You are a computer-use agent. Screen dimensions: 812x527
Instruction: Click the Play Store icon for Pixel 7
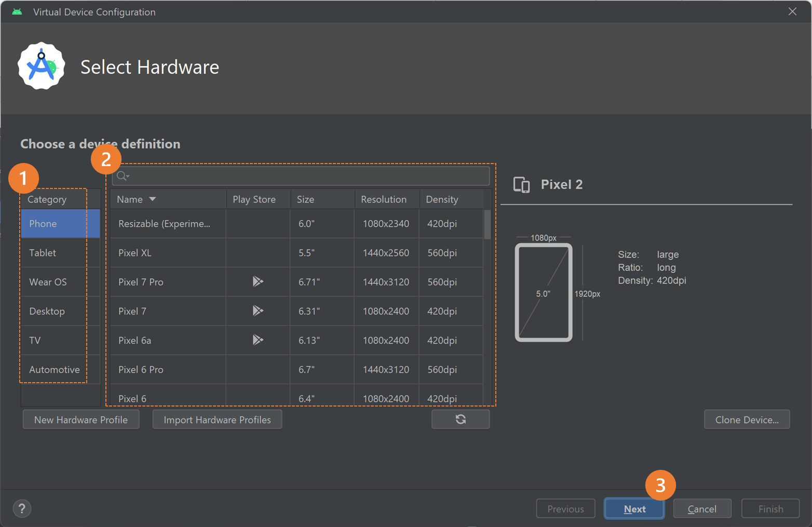258,310
